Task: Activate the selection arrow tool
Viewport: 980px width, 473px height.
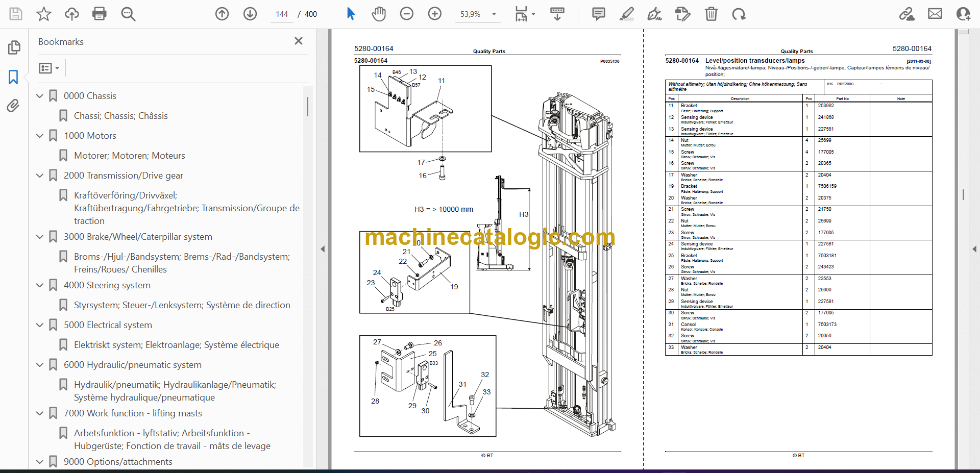Action: [351, 14]
